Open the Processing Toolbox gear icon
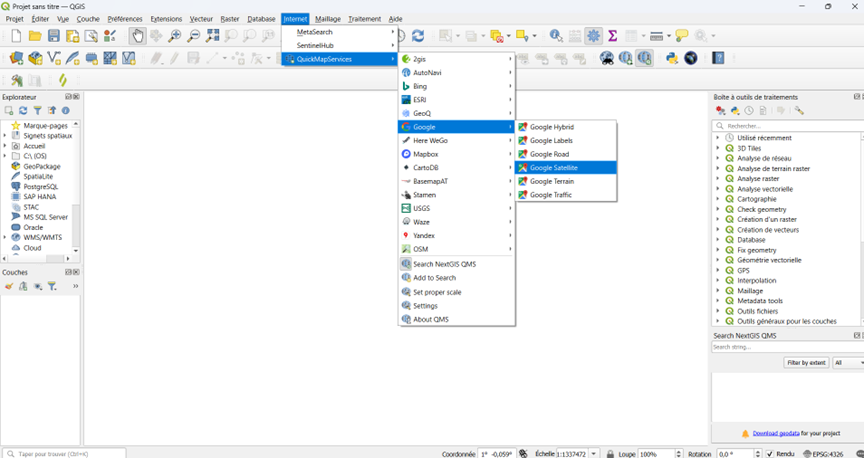The height and width of the screenshot is (458, 864). click(594, 36)
